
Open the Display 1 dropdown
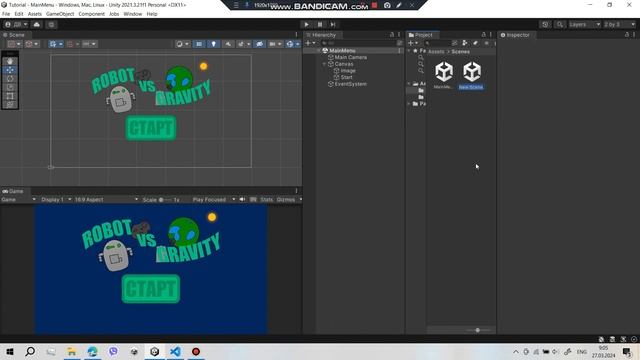pyautogui.click(x=56, y=200)
